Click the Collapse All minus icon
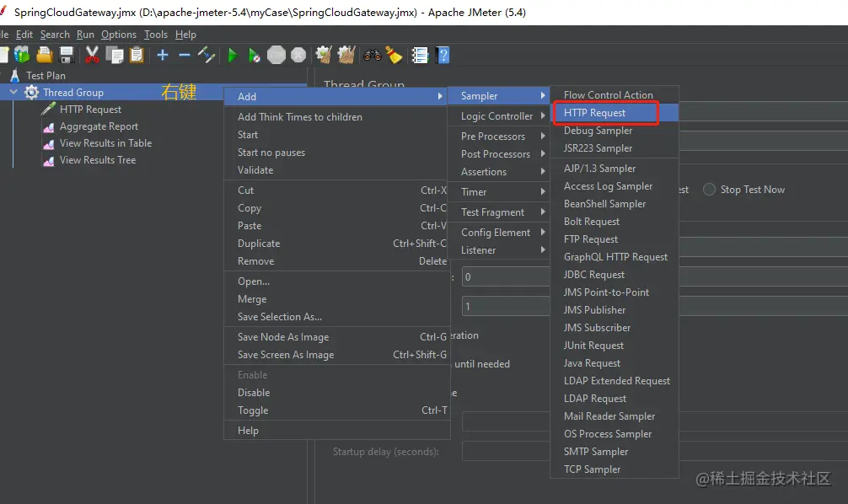Screen dimensions: 848x504 click(x=185, y=55)
